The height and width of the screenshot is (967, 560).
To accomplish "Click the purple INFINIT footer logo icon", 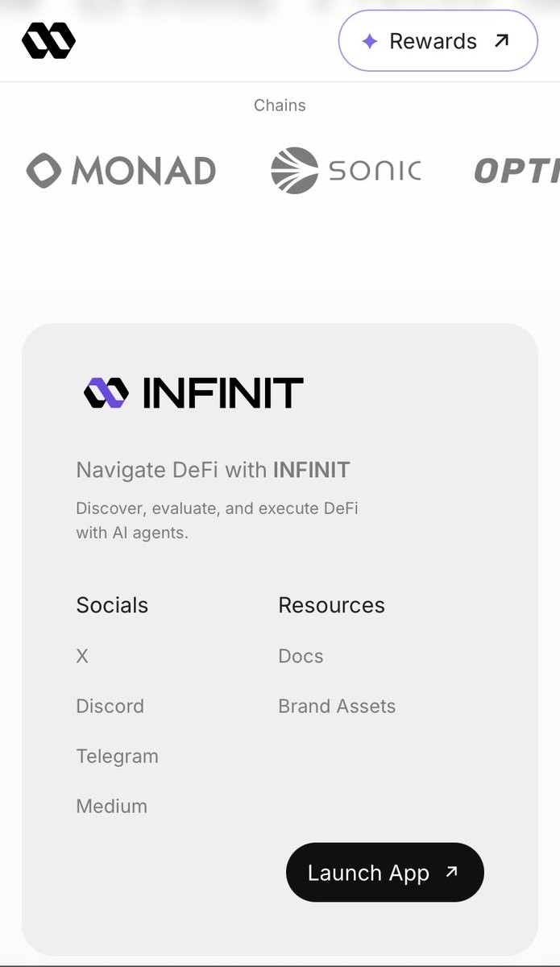I will pyautogui.click(x=106, y=393).
